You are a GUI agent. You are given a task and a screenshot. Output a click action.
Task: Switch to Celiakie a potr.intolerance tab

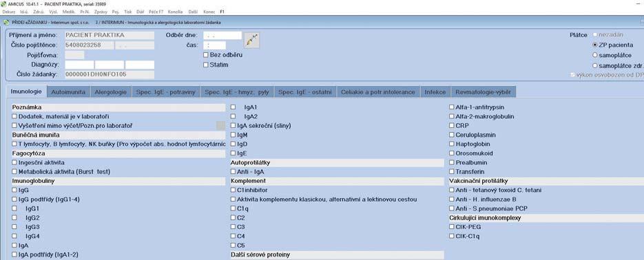[x=378, y=92]
